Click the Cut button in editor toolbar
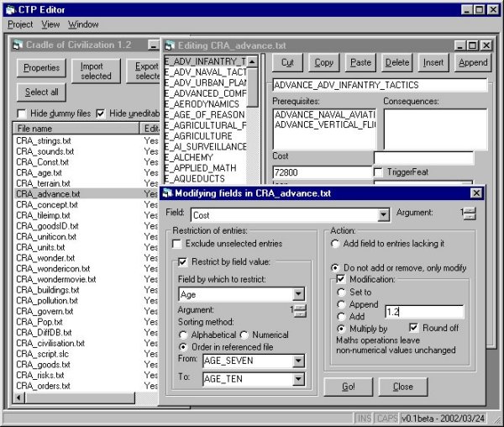 tap(288, 62)
